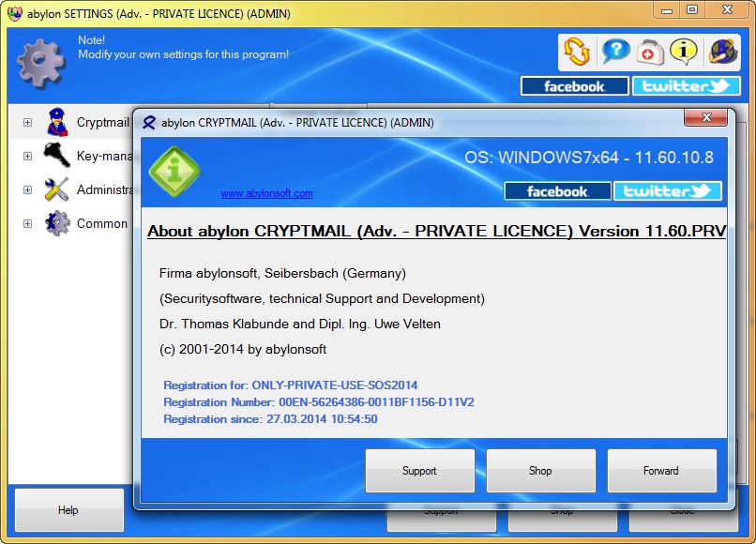756x544 pixels.
Task: Click 'Registration for: ONLY-PRIVATE-USE-SOS2014' text
Action: (x=290, y=385)
